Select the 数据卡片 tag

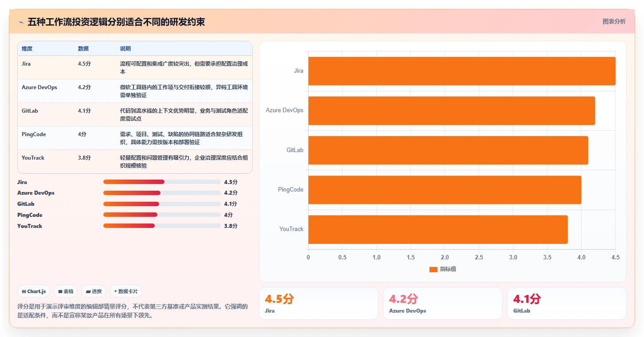coord(126,291)
